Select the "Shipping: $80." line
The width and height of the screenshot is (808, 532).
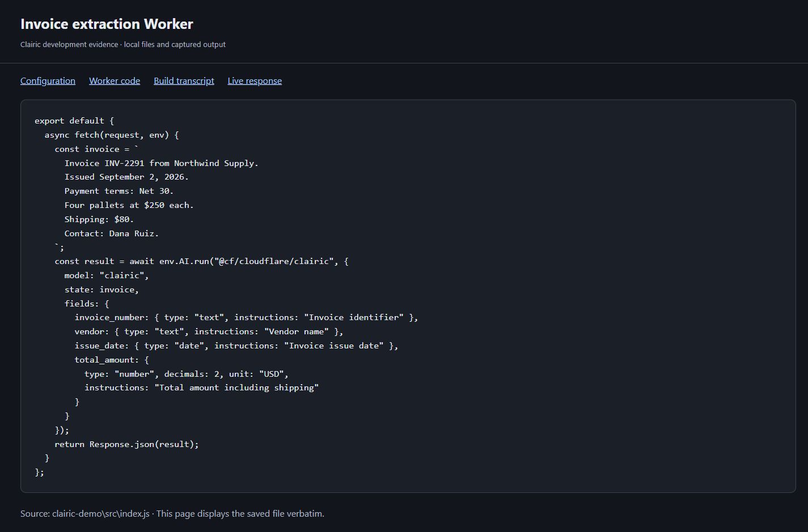(99, 219)
